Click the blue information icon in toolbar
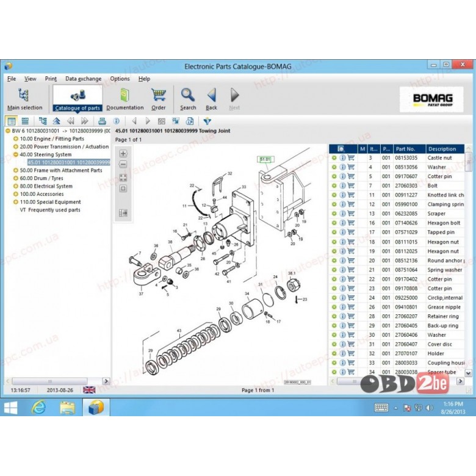The image size is (476, 476). click(x=117, y=121)
